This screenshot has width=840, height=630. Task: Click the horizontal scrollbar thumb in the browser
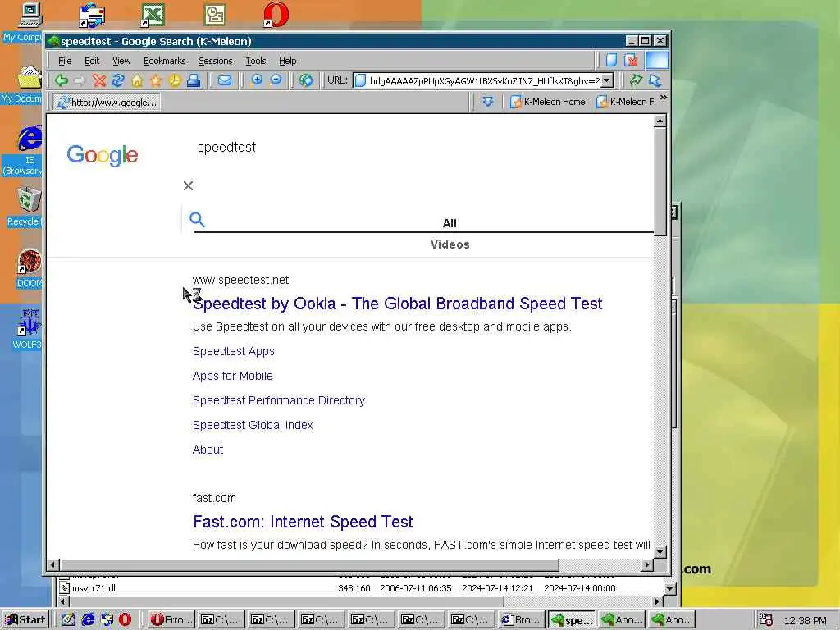pyautogui.click(x=309, y=564)
